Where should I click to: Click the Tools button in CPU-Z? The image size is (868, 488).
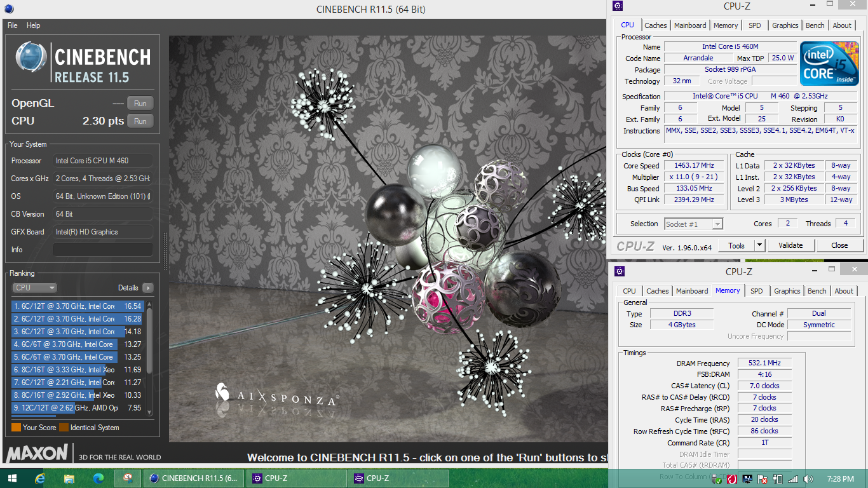[736, 245]
